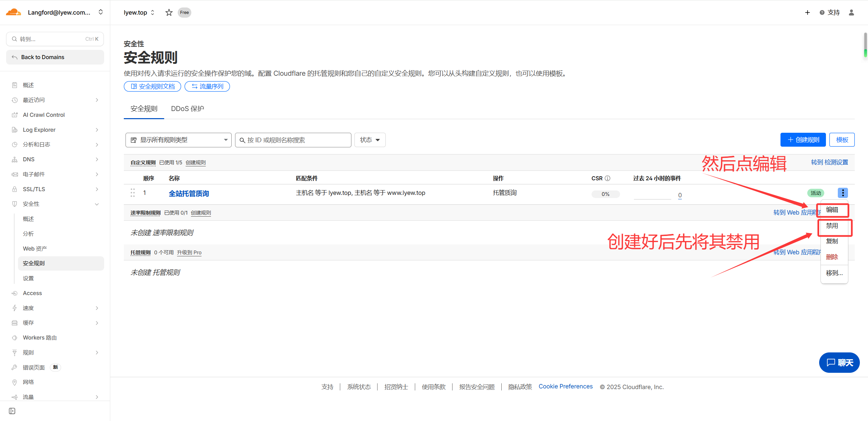This screenshot has width=868, height=421.
Task: Expand the DNS sidebar section
Action: click(97, 159)
